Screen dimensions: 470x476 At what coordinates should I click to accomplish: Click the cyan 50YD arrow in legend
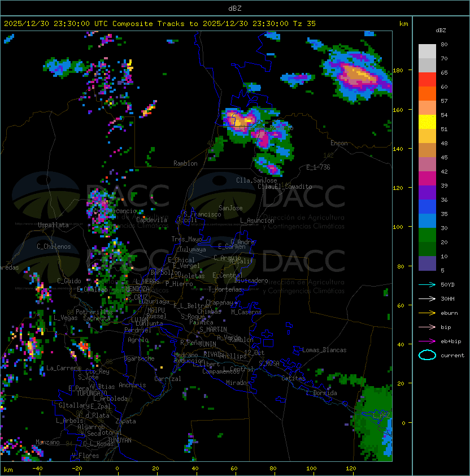427,285
